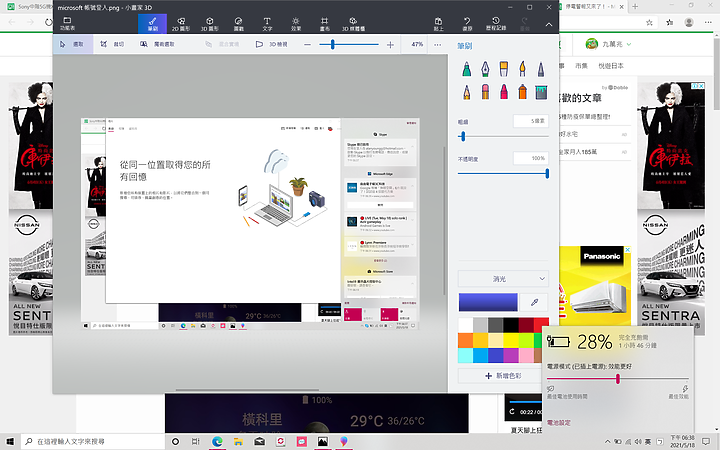
Task: Switch to the 2D 圖形 tab
Action: [x=181, y=23]
